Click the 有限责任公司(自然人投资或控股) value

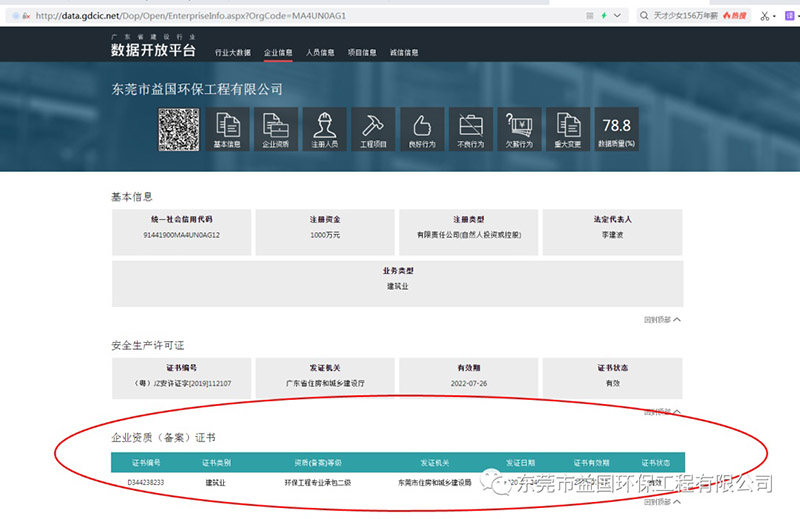pyautogui.click(x=469, y=235)
